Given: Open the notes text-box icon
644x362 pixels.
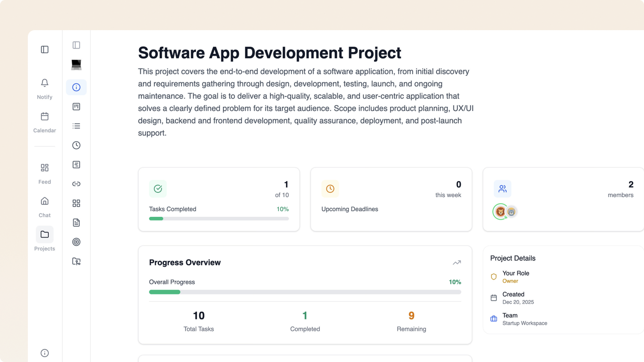Looking at the screenshot, I should coord(76,165).
